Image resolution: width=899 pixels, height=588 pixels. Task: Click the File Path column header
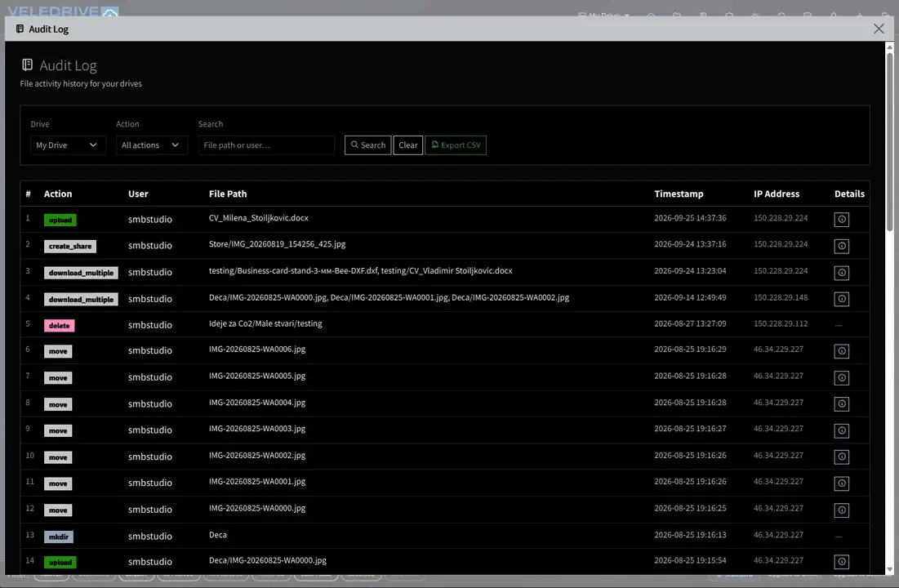[228, 194]
